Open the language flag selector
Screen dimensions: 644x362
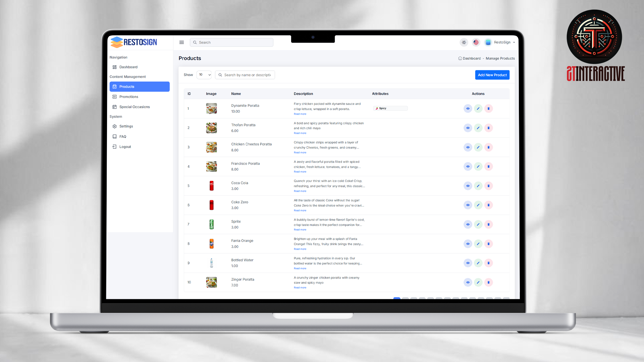[476, 42]
